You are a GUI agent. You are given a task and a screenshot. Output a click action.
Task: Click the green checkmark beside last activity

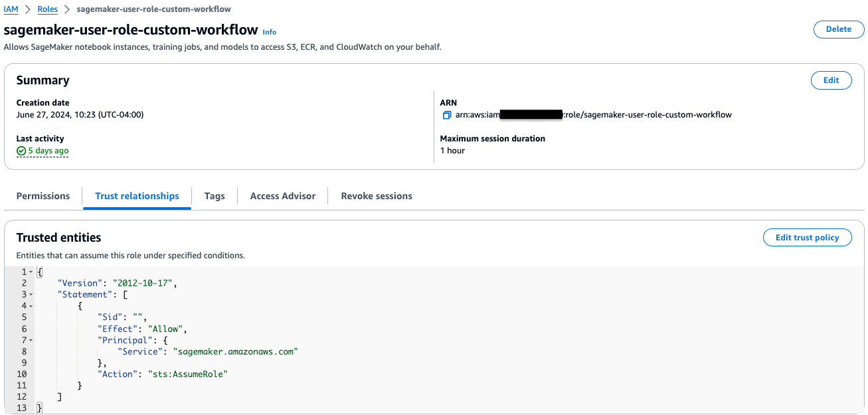pyautogui.click(x=21, y=151)
